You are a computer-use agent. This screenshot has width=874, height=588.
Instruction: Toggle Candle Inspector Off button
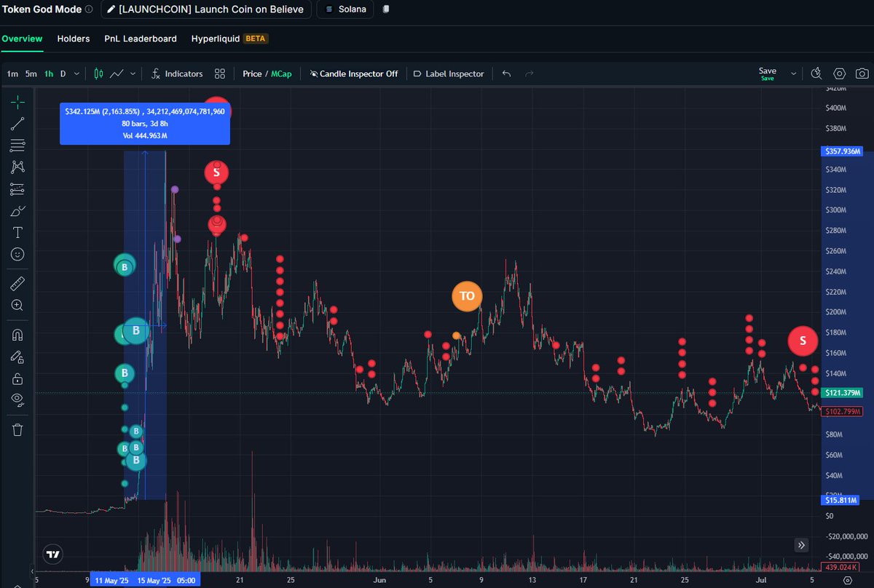click(x=353, y=73)
